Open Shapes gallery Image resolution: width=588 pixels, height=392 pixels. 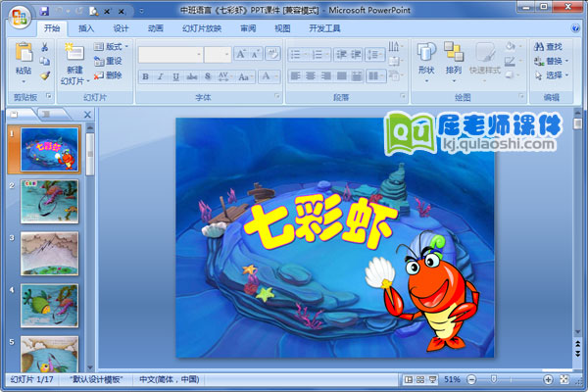(426, 62)
